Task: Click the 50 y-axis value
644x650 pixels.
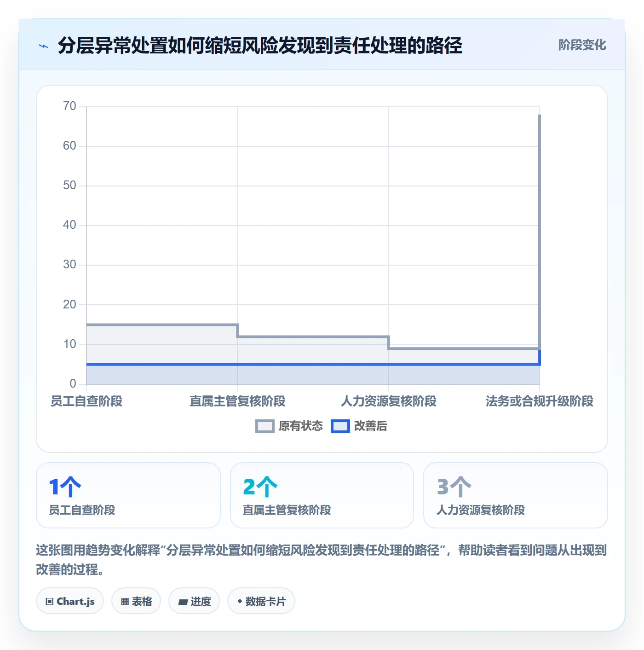Action: (69, 186)
